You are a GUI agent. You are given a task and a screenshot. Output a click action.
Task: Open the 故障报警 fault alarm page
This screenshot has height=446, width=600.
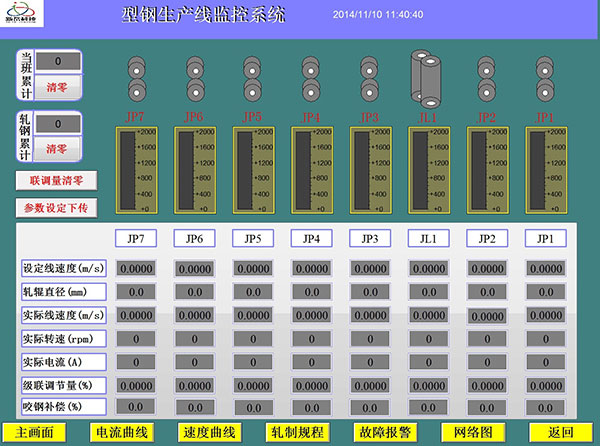coord(385,432)
